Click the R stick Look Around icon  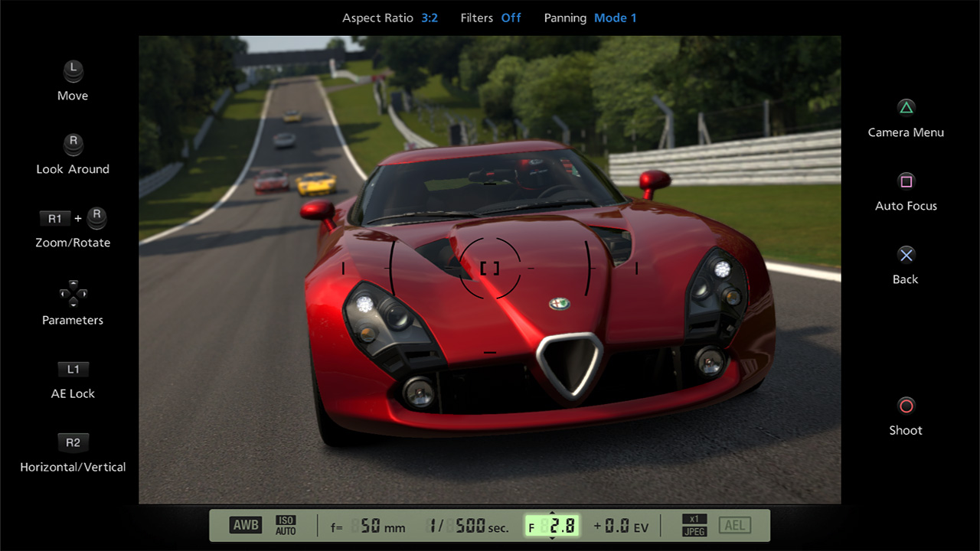tap(73, 144)
